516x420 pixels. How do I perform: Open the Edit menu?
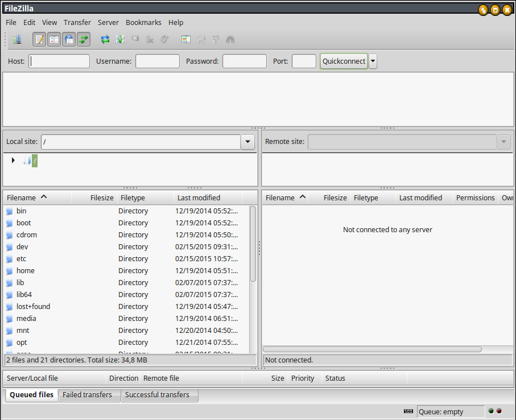[29, 22]
